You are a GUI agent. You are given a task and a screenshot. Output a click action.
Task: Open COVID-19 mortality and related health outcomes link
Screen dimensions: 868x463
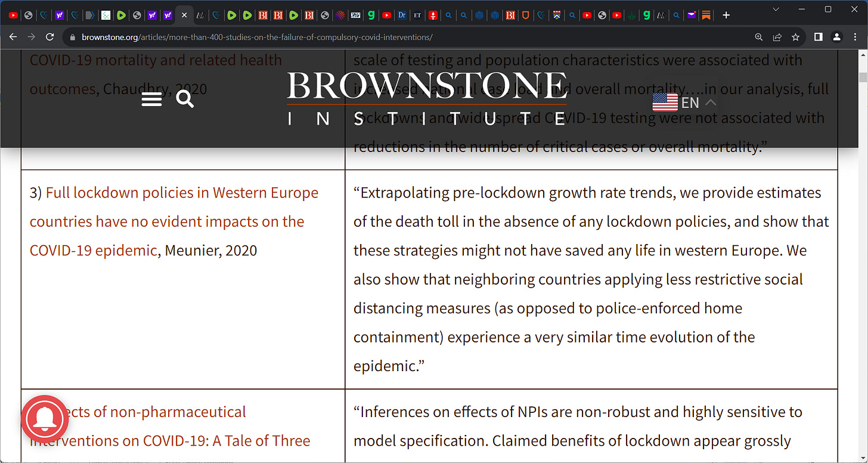coord(156,75)
